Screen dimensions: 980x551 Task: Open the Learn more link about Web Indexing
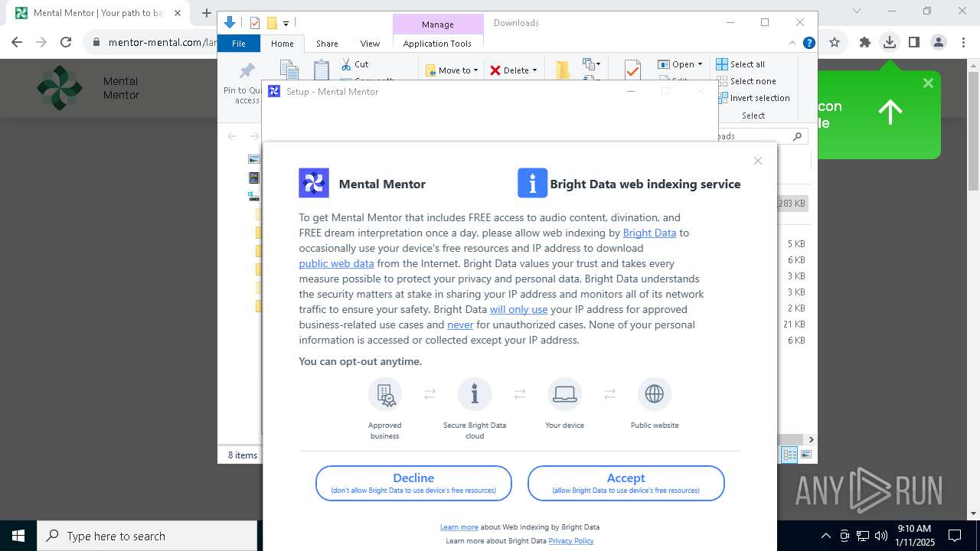pos(459,527)
